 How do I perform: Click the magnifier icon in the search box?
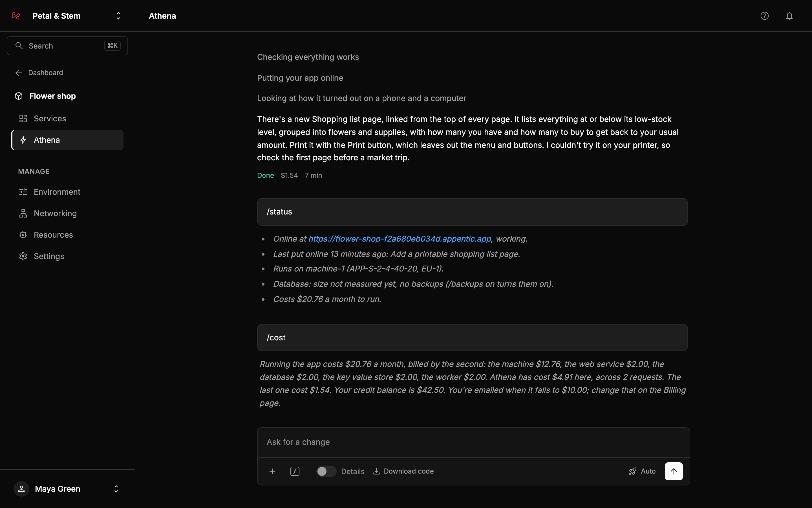(x=19, y=46)
